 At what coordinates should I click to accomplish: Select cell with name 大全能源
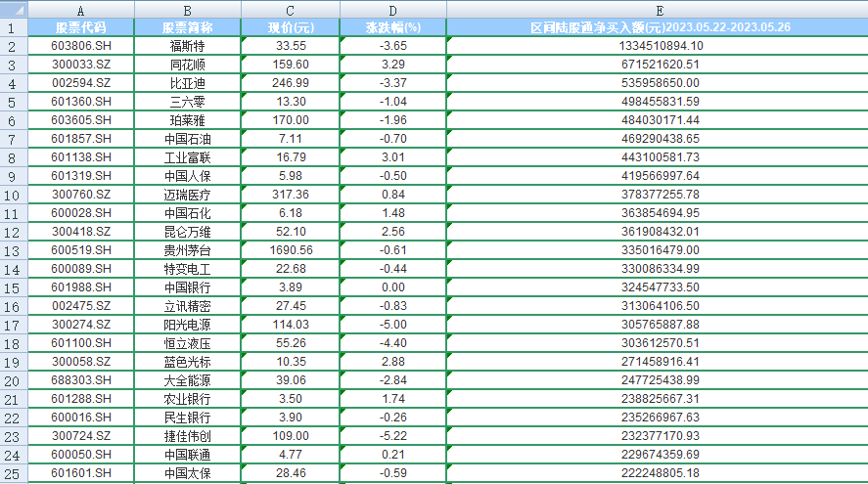pos(188,380)
